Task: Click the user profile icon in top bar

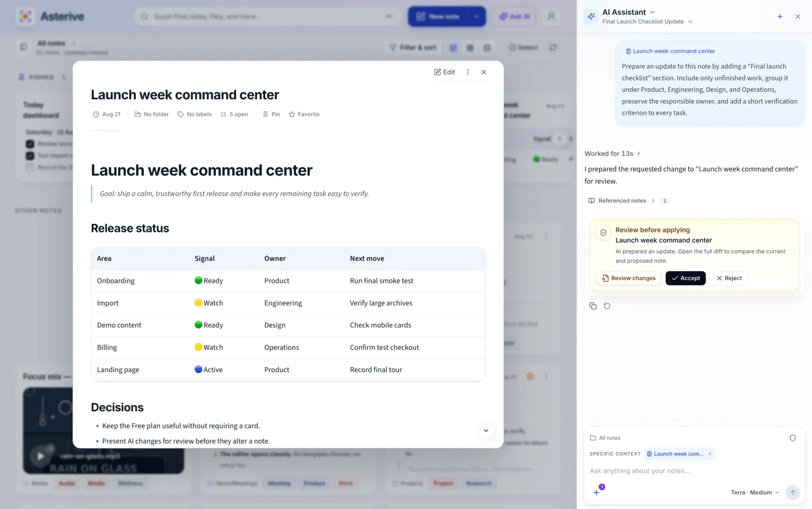Action: [x=551, y=16]
